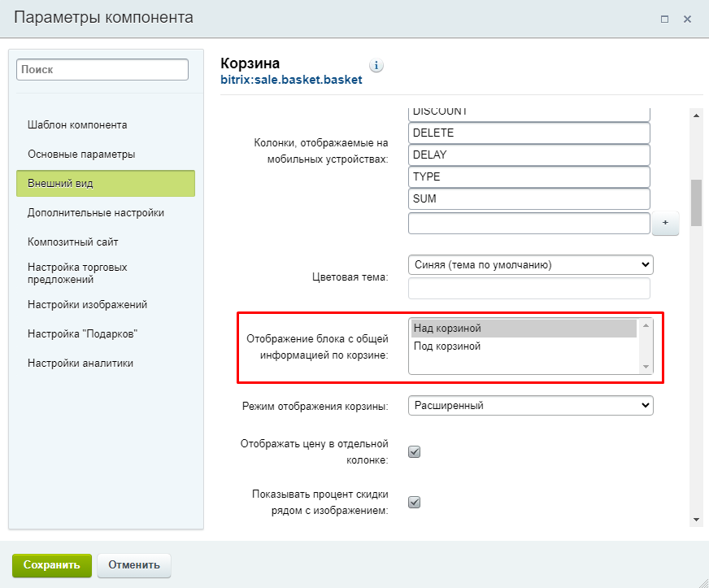This screenshot has height=588, width=709.
Task: Click the vertical scrollbar thumb
Action: 696,203
